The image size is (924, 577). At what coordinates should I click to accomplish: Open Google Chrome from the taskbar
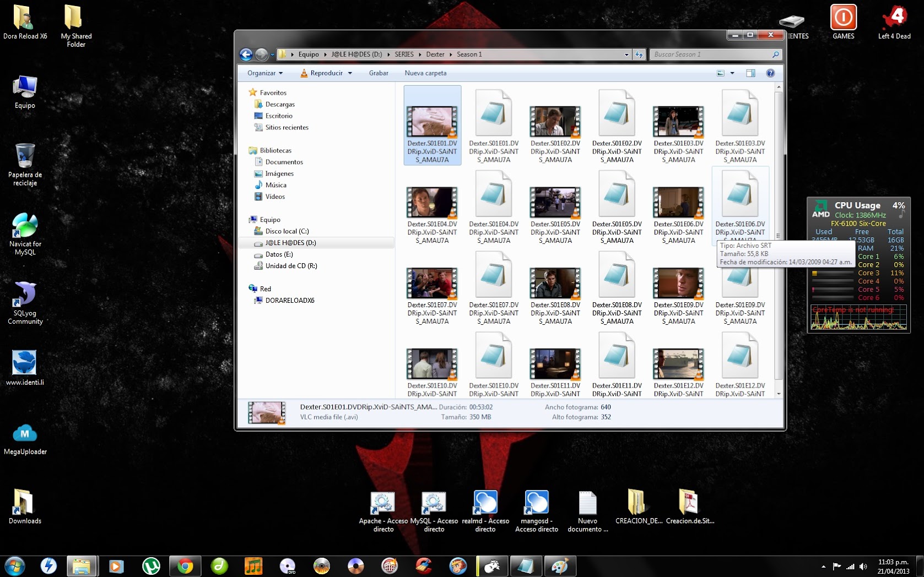(185, 566)
